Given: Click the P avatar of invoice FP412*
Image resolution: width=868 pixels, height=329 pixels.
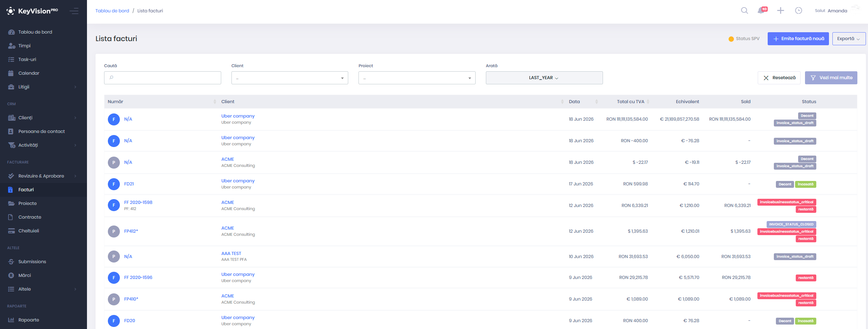Looking at the screenshot, I should 114,231.
